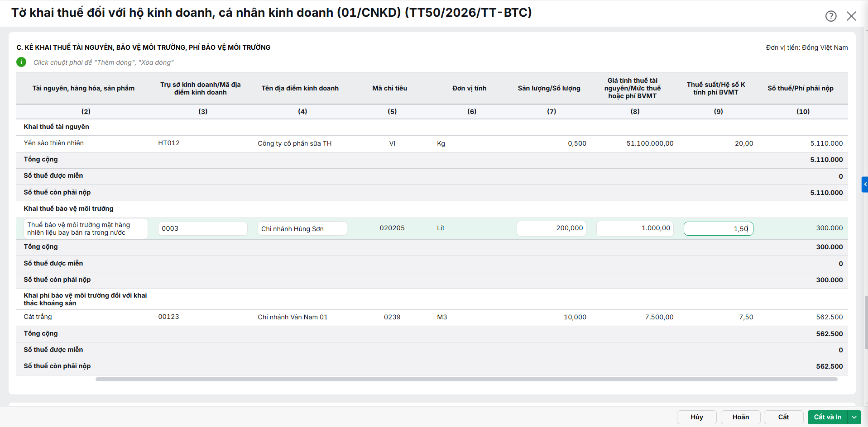Click the Đơn vị tính column header
The height and width of the screenshot is (427, 868).
(470, 88)
